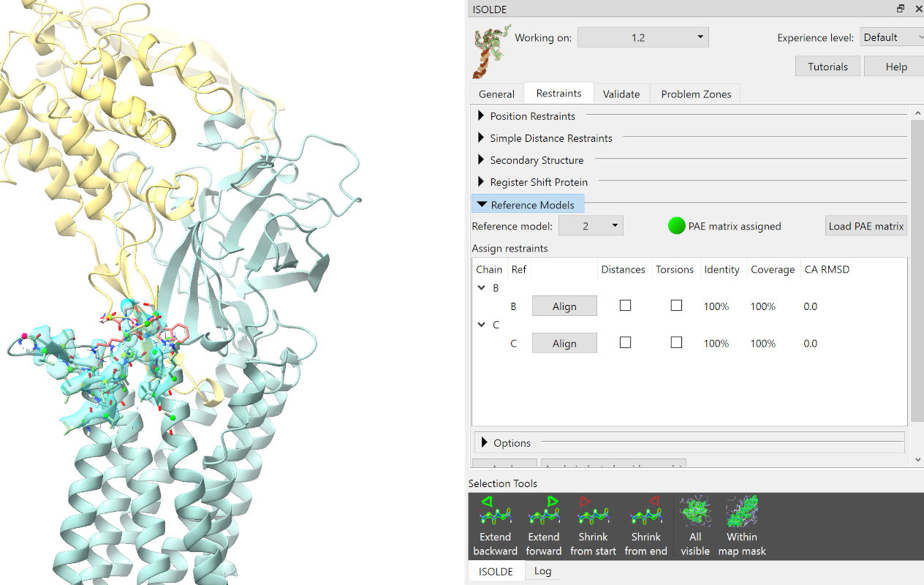Collapse chain B tree row
This screenshot has width=924, height=585.
tap(482, 288)
